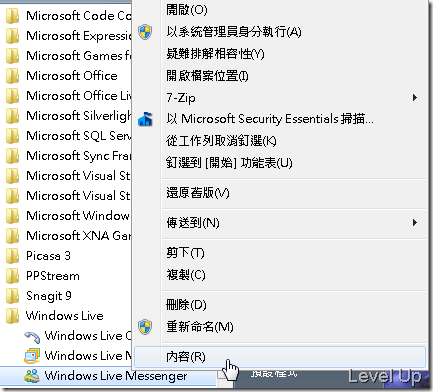
Task: Open the Snagit 9 program folder
Action: [x=49, y=296]
